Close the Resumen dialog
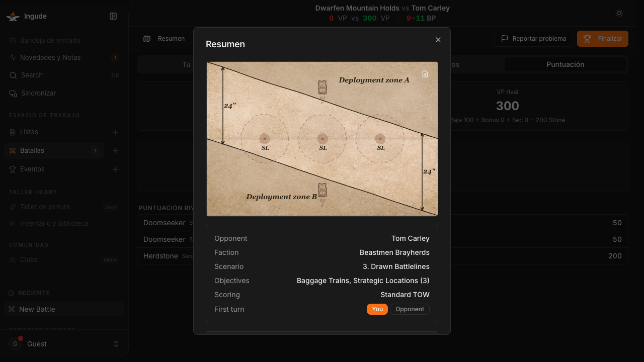Screen dimensions: 644x362 pos(438,40)
